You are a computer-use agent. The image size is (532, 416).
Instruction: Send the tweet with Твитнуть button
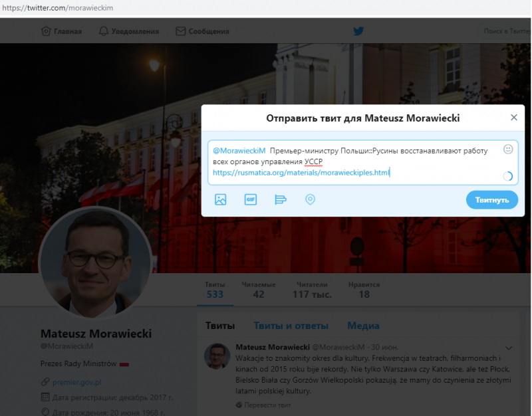point(492,200)
